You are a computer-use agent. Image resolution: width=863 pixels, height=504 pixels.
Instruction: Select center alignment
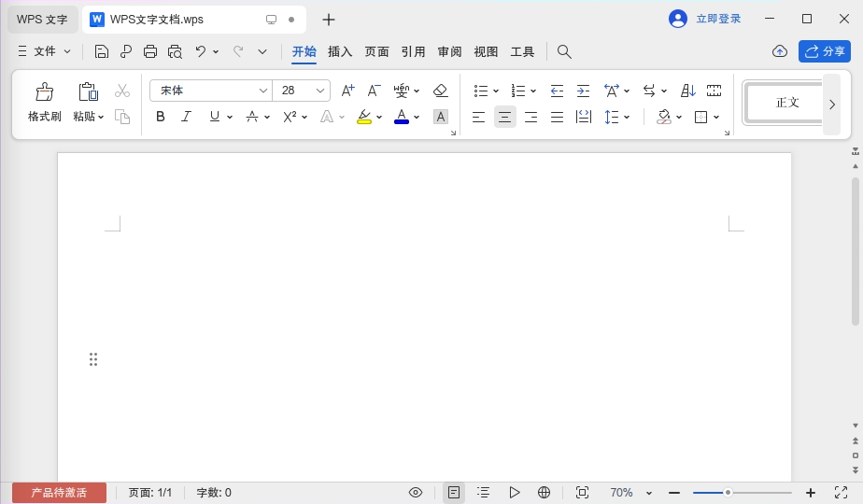504,117
